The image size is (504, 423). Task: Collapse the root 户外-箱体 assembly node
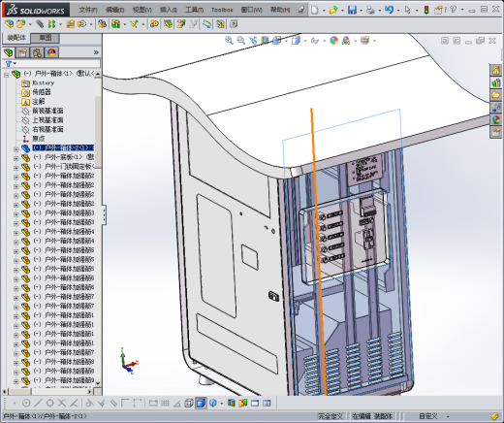[x=6, y=75]
